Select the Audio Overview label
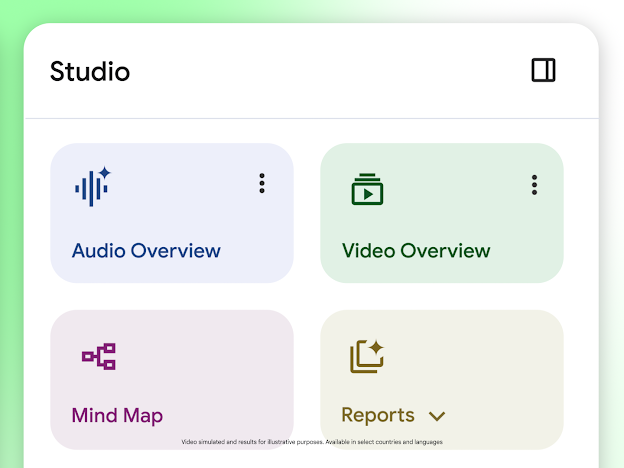This screenshot has width=624, height=468. click(x=146, y=251)
